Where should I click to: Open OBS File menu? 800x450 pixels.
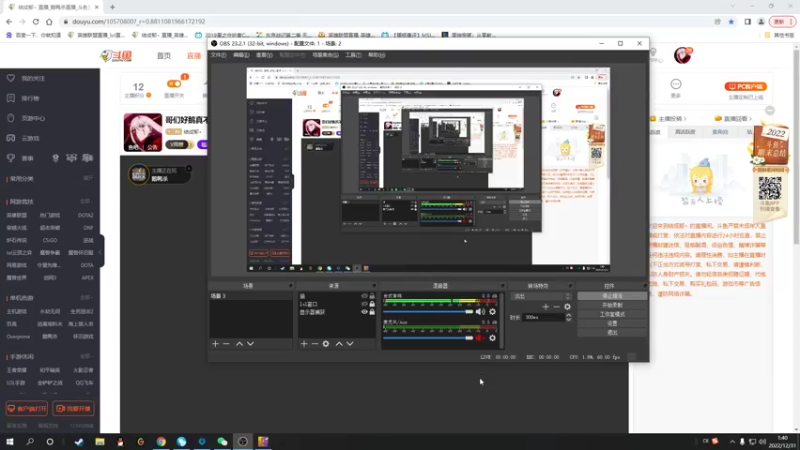coord(218,55)
